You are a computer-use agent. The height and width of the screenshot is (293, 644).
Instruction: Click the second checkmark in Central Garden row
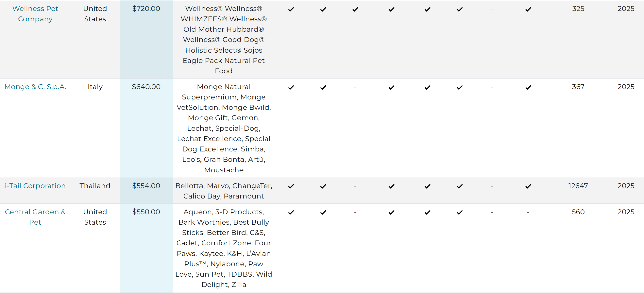point(323,213)
